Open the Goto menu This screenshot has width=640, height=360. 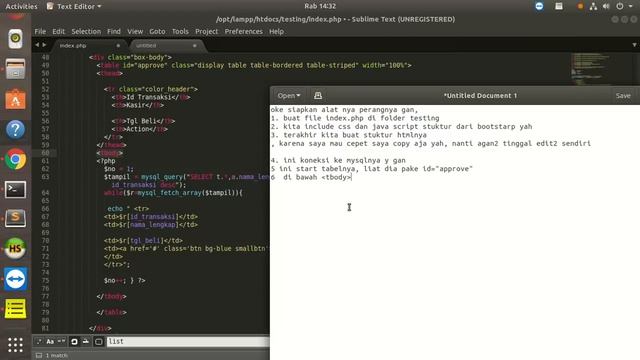[157, 31]
